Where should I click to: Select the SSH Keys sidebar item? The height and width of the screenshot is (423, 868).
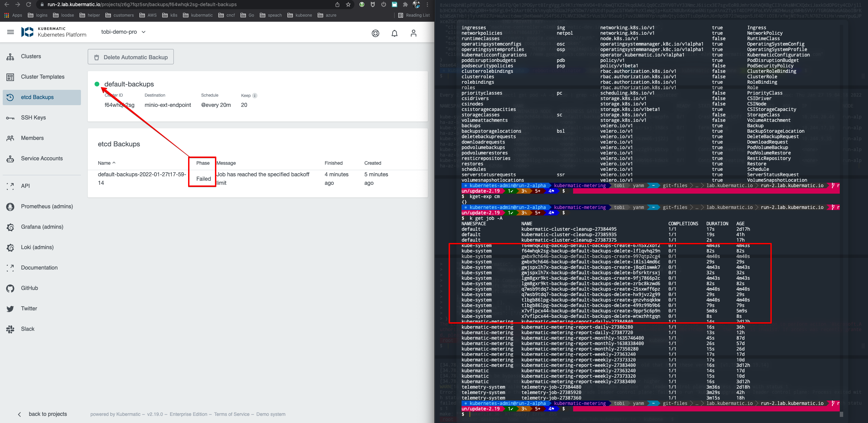click(34, 117)
